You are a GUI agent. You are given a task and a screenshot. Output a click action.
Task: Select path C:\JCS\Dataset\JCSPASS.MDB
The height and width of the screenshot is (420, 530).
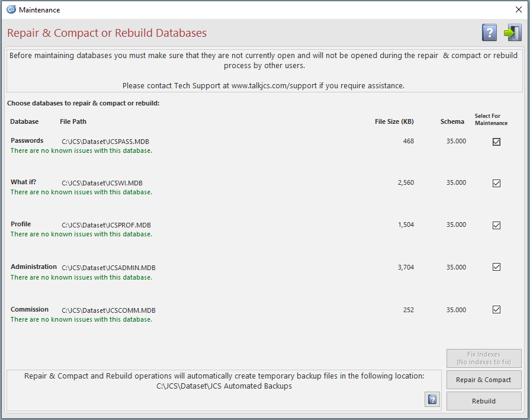105,142
